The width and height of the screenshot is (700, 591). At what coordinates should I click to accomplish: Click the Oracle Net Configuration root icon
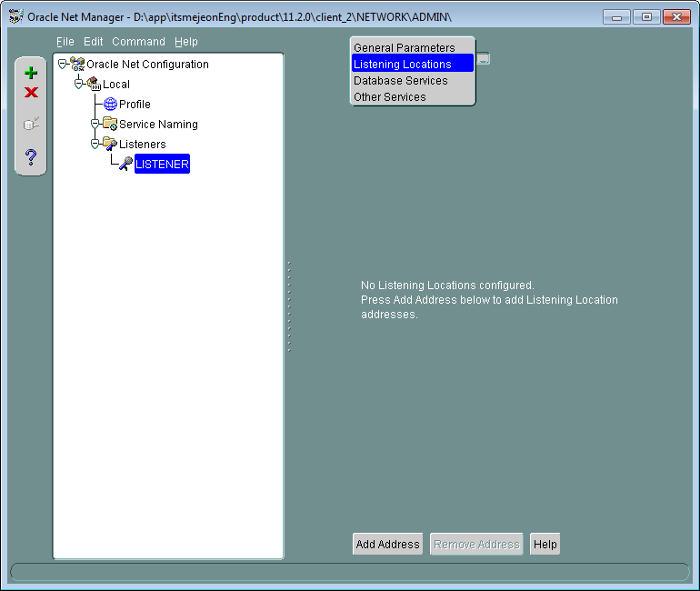[x=77, y=65]
